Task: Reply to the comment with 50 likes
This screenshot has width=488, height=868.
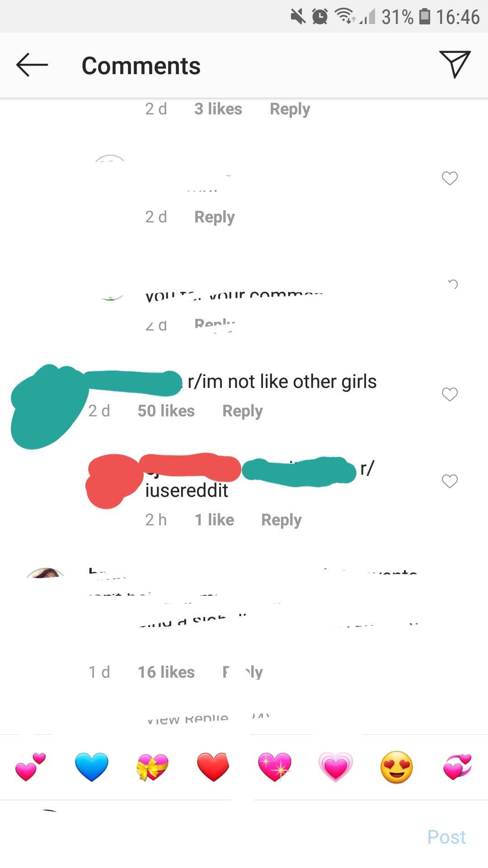Action: click(243, 411)
